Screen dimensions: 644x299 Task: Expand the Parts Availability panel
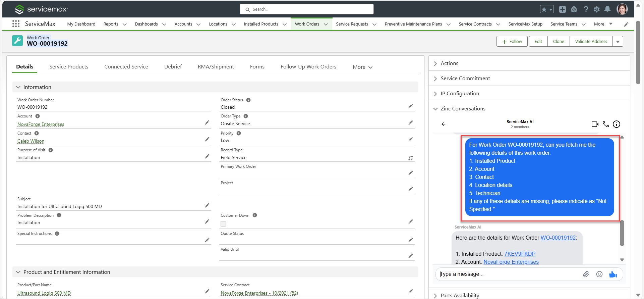coord(435,296)
